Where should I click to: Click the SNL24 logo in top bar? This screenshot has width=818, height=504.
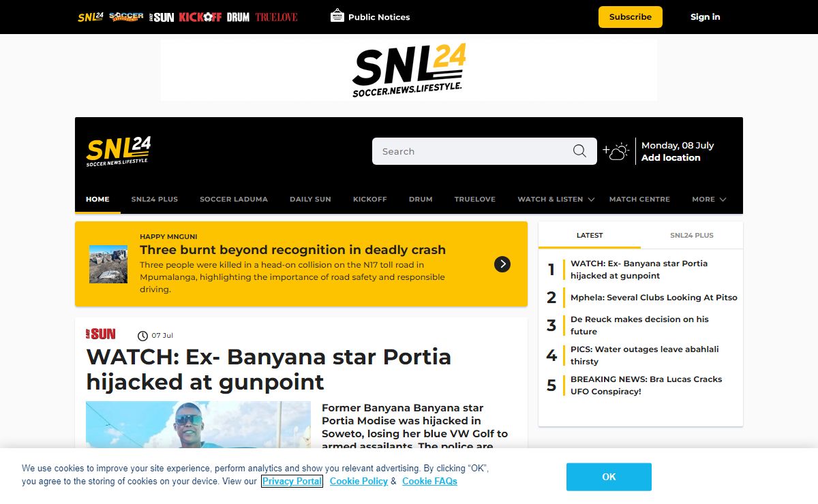coord(90,17)
